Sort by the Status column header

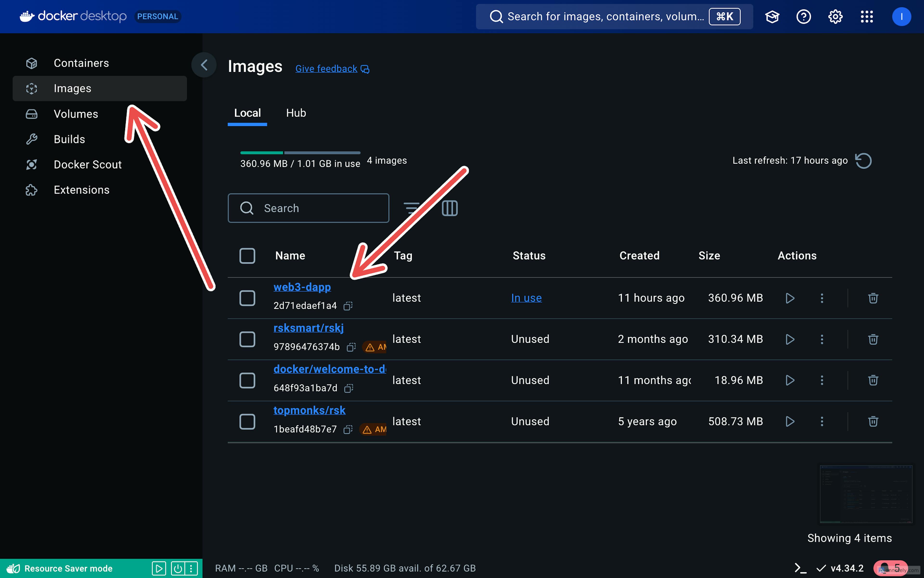coord(529,256)
